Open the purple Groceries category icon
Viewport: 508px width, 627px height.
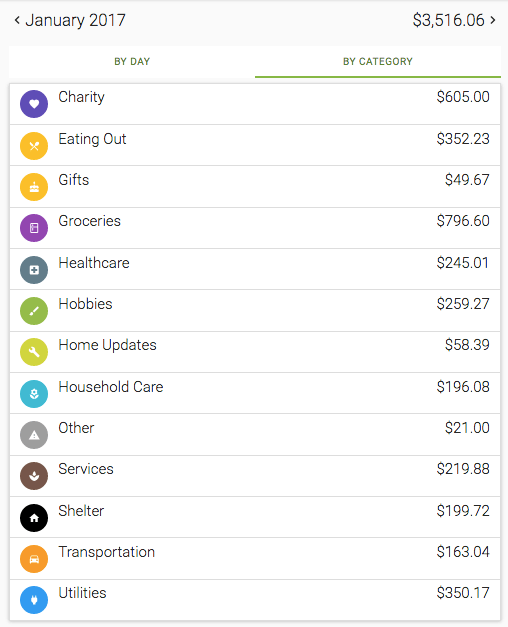34,228
